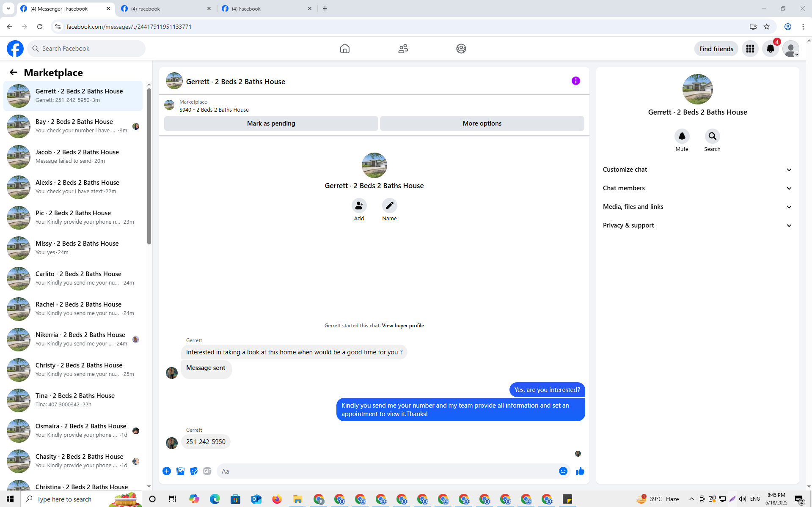Expand Media, files and links section

[698, 207]
